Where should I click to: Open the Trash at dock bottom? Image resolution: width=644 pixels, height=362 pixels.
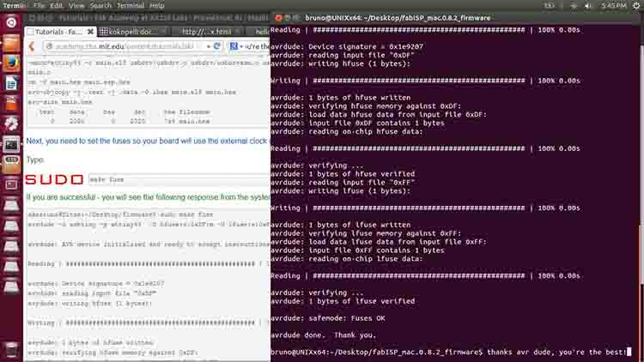tap(11, 350)
